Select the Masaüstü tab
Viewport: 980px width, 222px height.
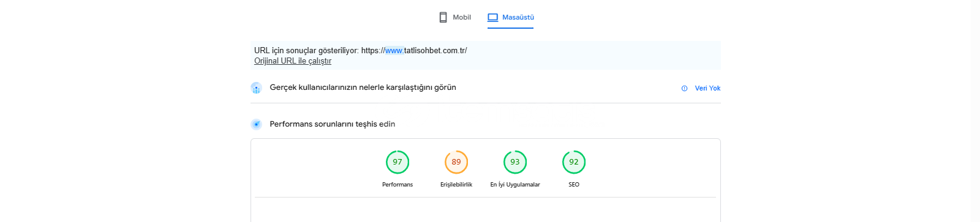(511, 17)
